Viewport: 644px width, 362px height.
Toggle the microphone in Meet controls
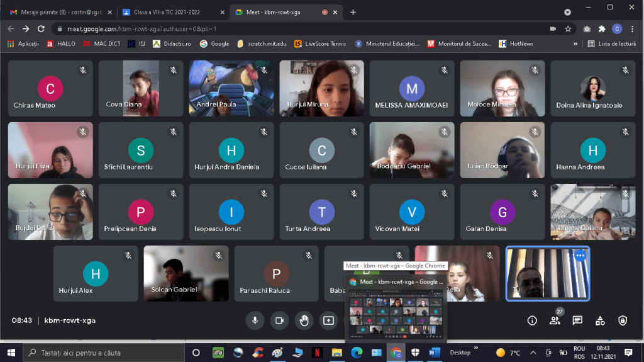pyautogui.click(x=255, y=320)
